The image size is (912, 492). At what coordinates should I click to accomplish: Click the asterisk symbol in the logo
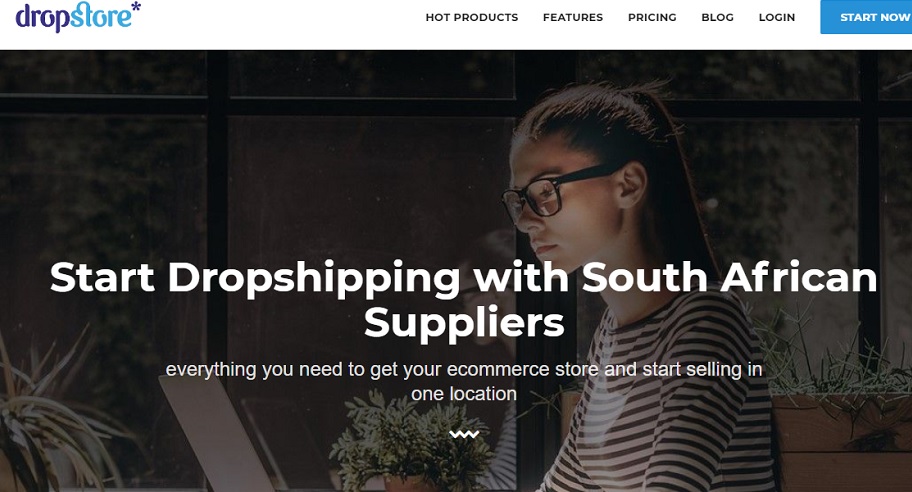click(x=136, y=8)
